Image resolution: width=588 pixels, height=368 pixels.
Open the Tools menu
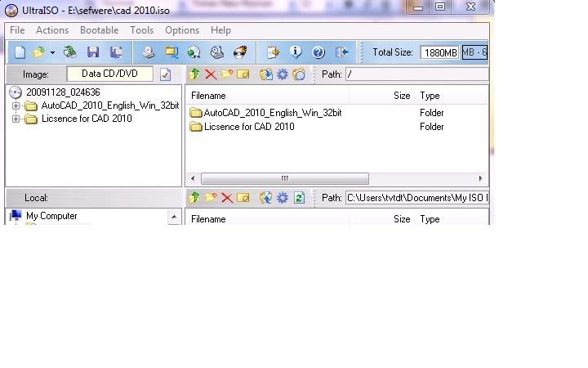(x=141, y=30)
